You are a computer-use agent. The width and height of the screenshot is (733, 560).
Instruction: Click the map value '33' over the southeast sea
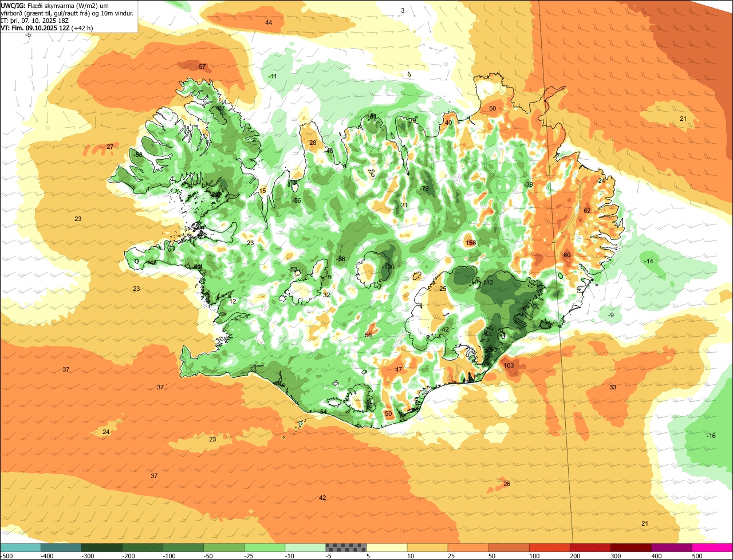613,387
